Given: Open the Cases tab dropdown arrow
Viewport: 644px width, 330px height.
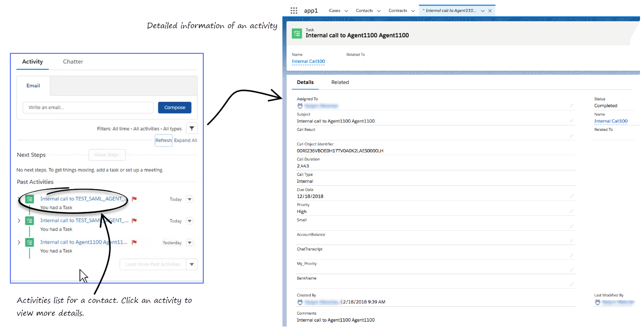Looking at the screenshot, I should tap(346, 11).
